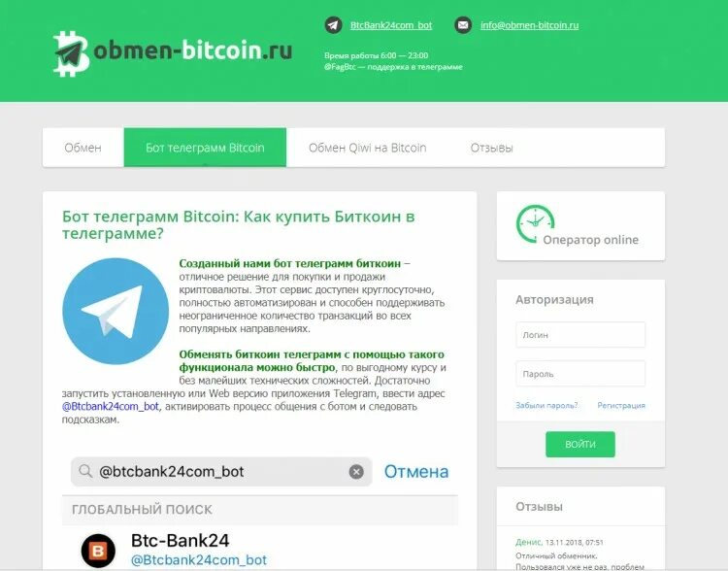Clear search with the X icon
This screenshot has width=728, height=571.
pos(356,472)
